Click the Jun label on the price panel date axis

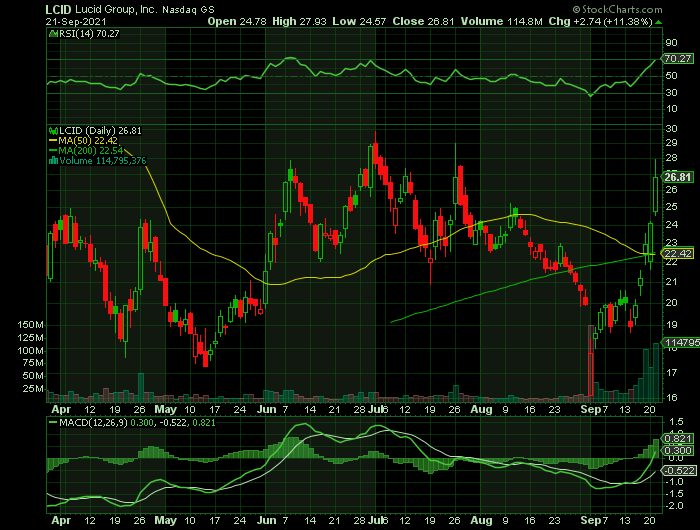pyautogui.click(x=267, y=409)
